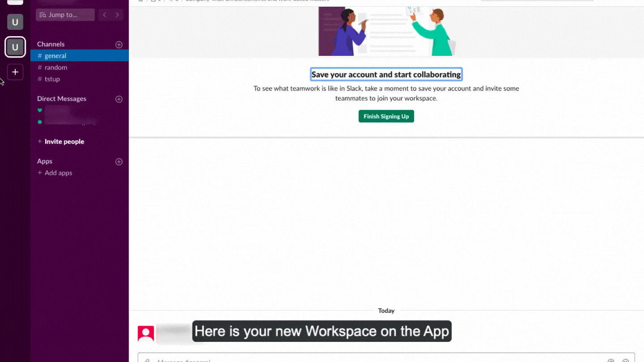Start a new direct message via plus icon
Image resolution: width=644 pixels, height=362 pixels.
coord(119,99)
